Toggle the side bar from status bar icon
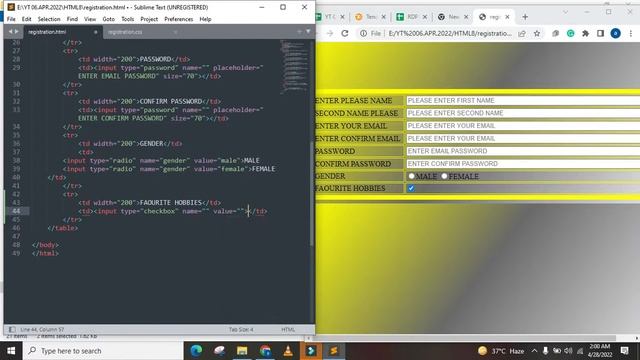The image size is (640, 360). click(x=12, y=329)
